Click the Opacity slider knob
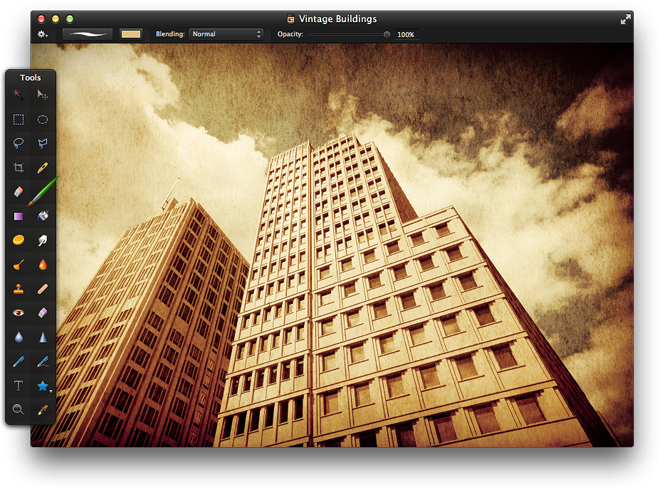Screen dimensions: 660x489 click(386, 35)
